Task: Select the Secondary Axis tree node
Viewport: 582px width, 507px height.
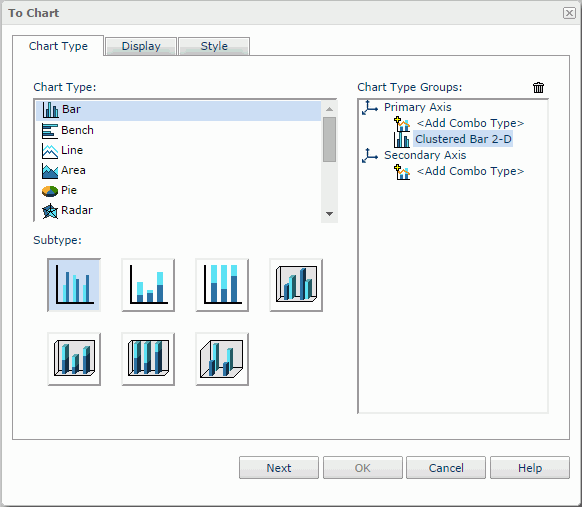Action: tap(425, 155)
